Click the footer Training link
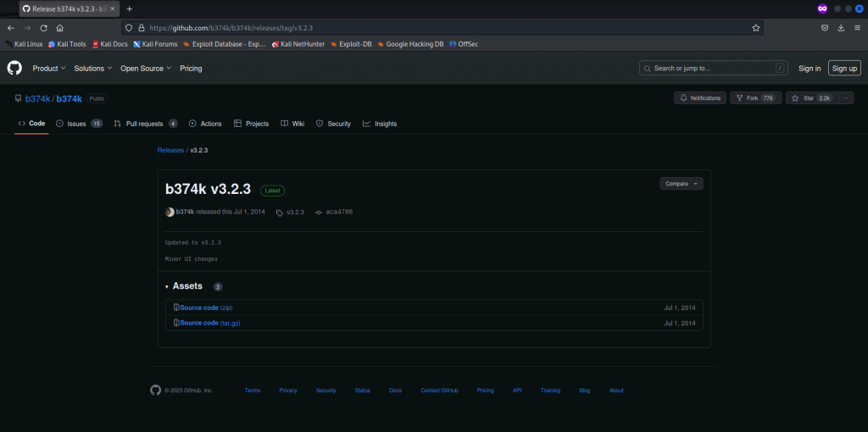868x432 pixels. [550, 390]
